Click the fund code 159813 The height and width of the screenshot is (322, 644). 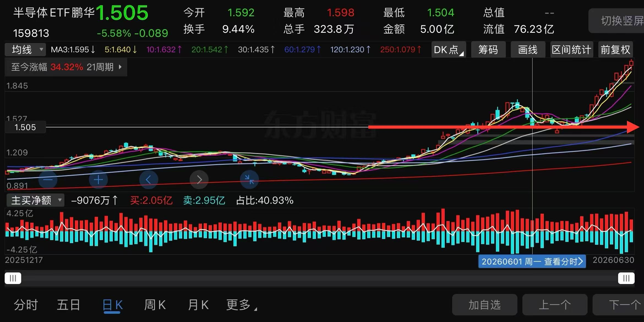pos(31,33)
